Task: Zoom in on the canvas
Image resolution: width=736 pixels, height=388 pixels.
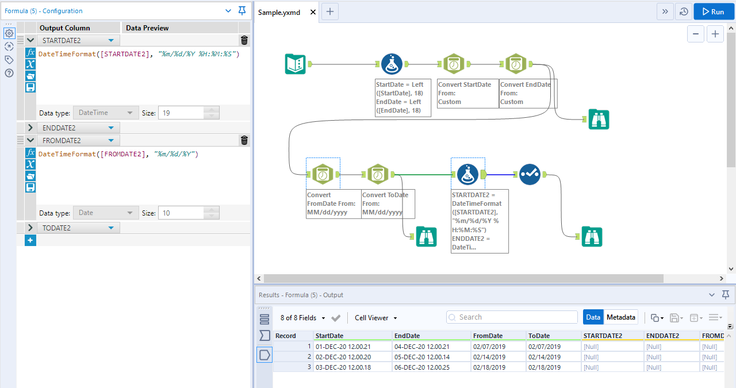Action: click(715, 34)
